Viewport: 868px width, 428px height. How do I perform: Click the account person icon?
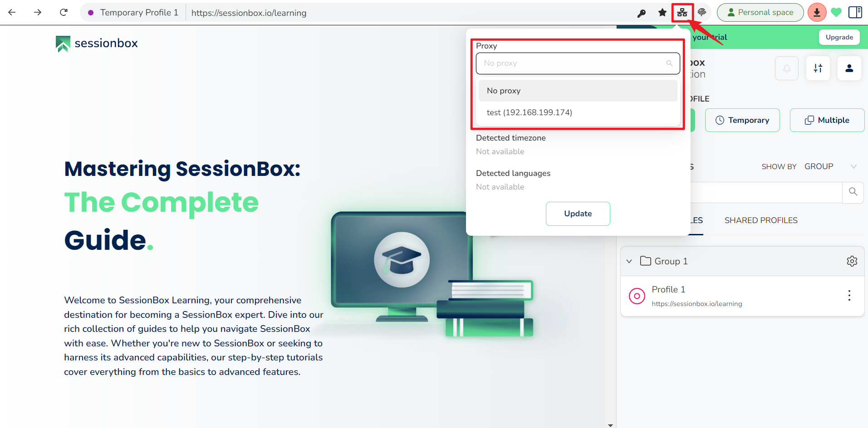coord(848,68)
